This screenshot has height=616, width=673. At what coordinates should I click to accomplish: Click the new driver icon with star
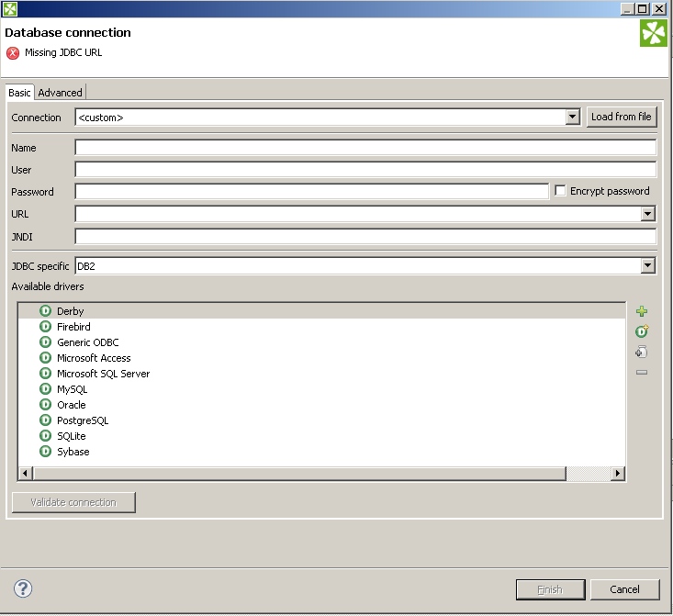642,331
